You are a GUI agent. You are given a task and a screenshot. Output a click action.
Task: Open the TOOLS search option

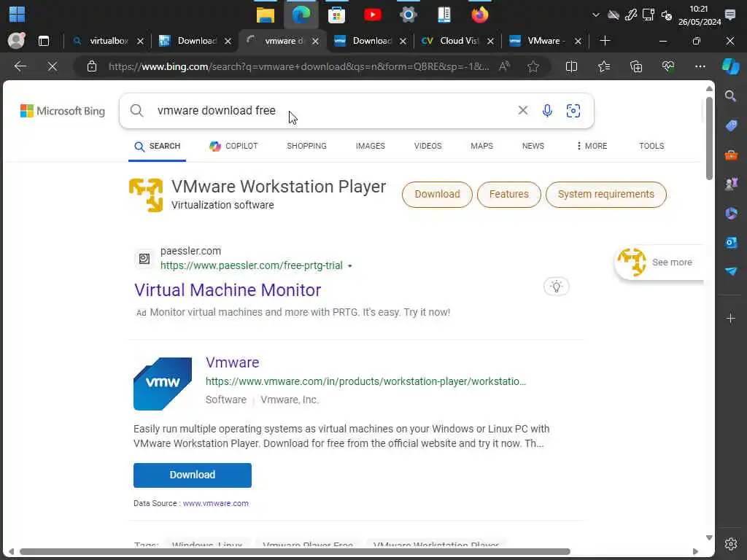pyautogui.click(x=651, y=146)
